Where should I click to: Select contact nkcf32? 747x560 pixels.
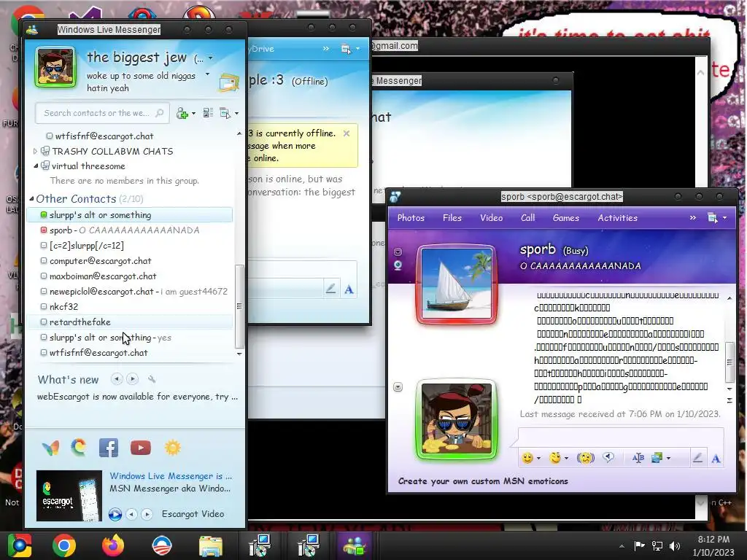tap(64, 307)
